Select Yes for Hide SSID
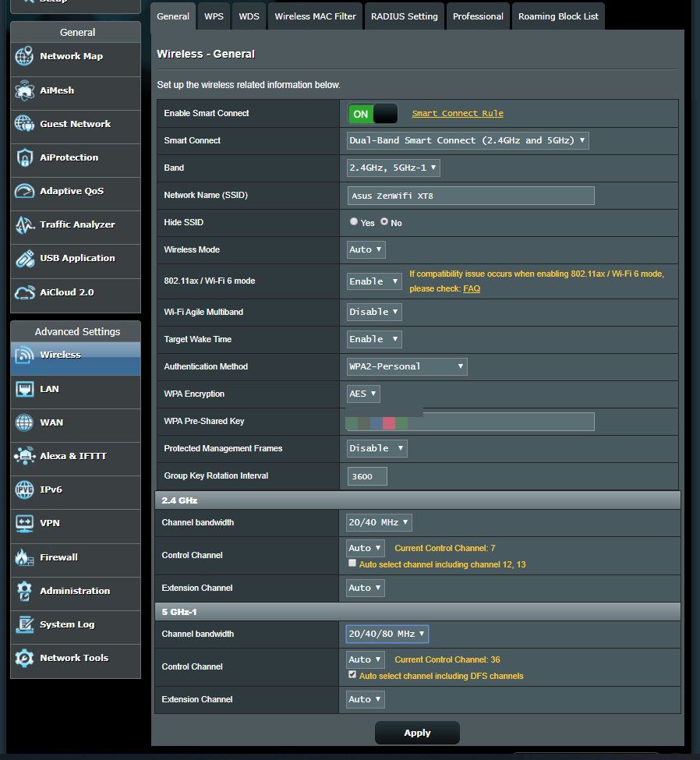This screenshot has width=700, height=760. (x=354, y=221)
